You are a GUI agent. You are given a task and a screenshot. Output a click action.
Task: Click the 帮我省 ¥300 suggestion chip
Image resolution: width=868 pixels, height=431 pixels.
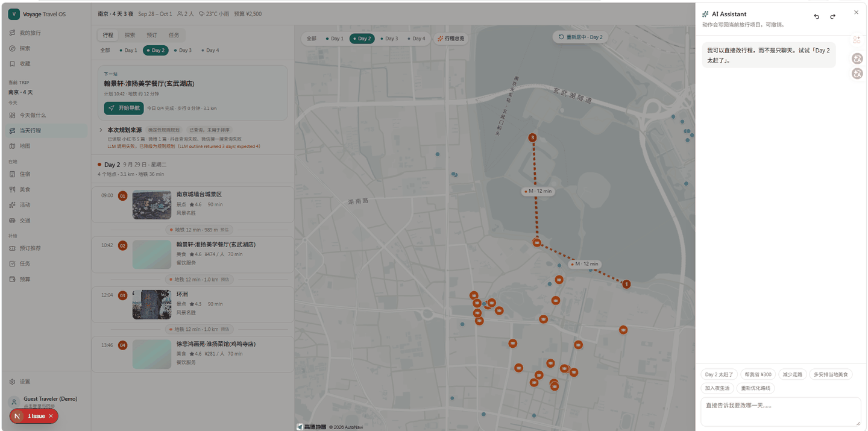coord(758,374)
